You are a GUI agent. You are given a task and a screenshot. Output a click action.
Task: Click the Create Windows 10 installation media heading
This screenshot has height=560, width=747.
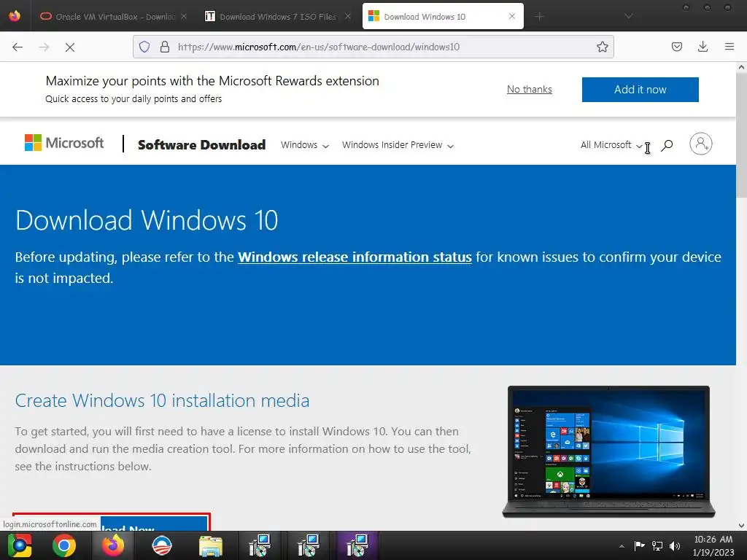tap(162, 400)
